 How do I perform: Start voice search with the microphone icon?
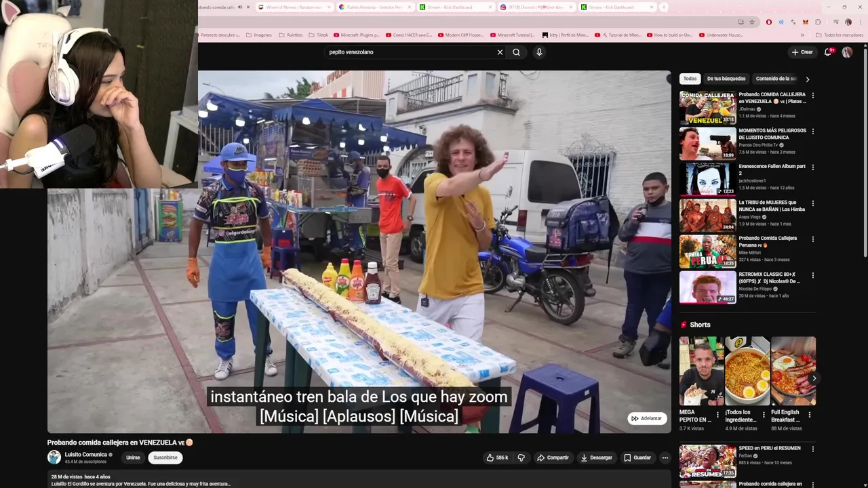[539, 52]
